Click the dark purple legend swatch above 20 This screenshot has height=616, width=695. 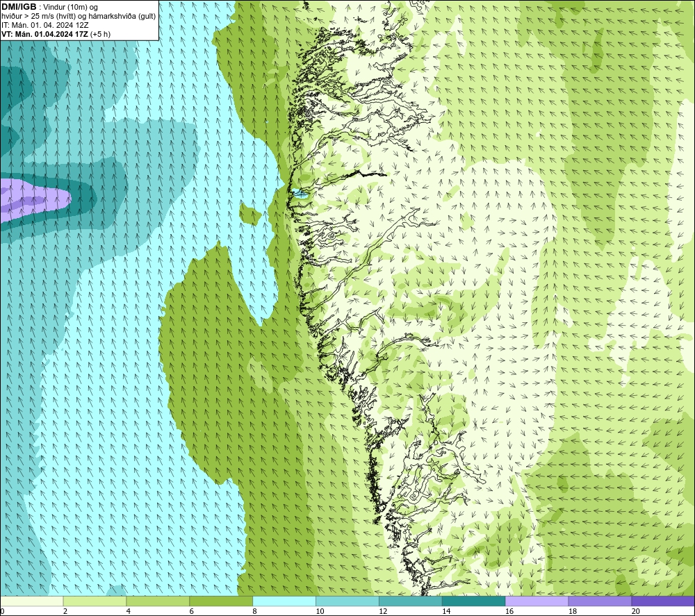(663, 601)
